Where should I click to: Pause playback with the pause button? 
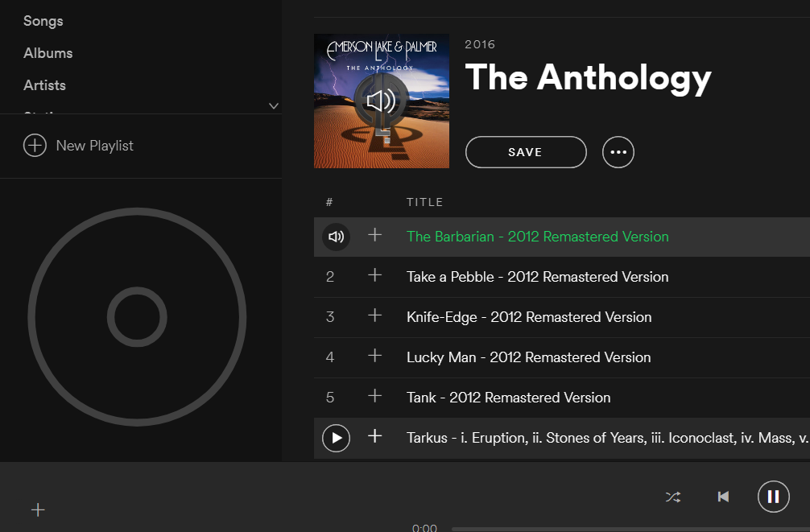pyautogui.click(x=773, y=497)
